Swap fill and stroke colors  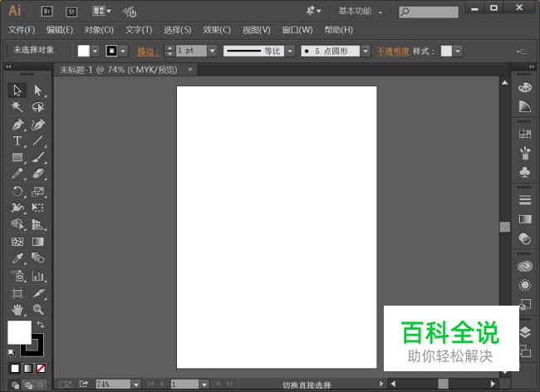(41, 324)
